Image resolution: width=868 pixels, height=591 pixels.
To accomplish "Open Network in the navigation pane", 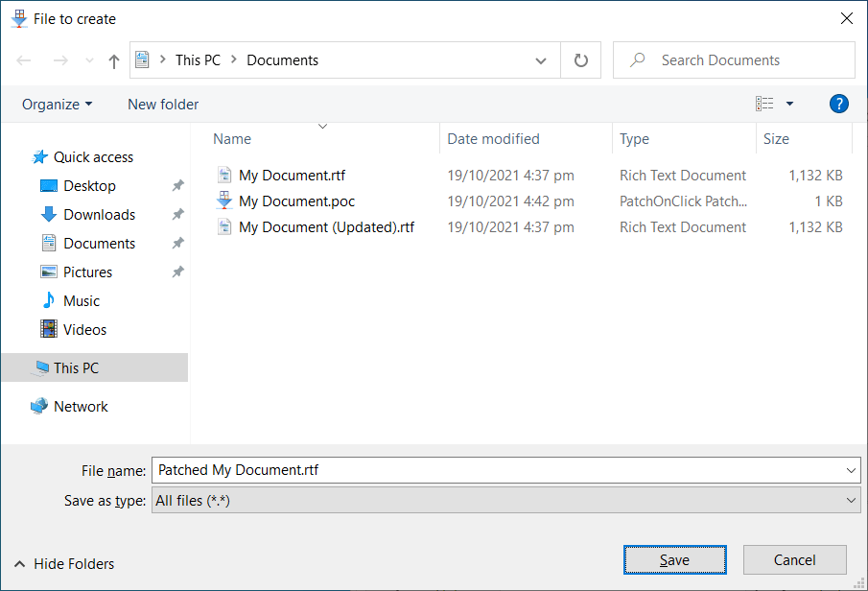I will pyautogui.click(x=81, y=407).
